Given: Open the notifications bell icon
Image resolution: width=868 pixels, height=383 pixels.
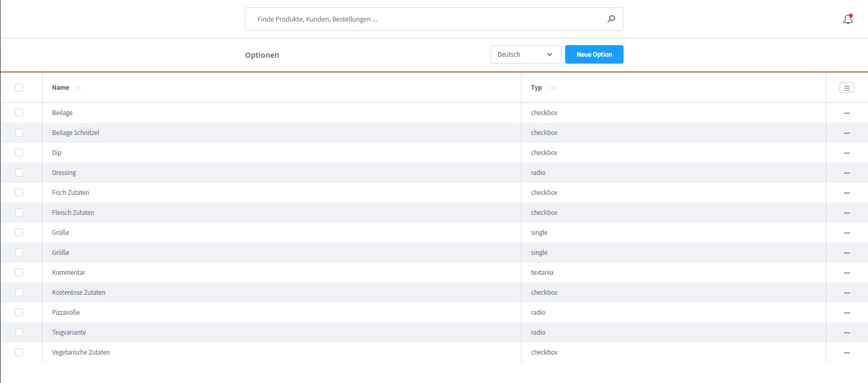Looking at the screenshot, I should point(847,19).
